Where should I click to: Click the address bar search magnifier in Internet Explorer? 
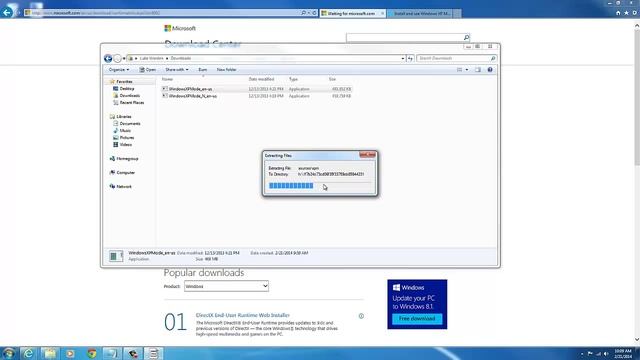click(x=303, y=13)
